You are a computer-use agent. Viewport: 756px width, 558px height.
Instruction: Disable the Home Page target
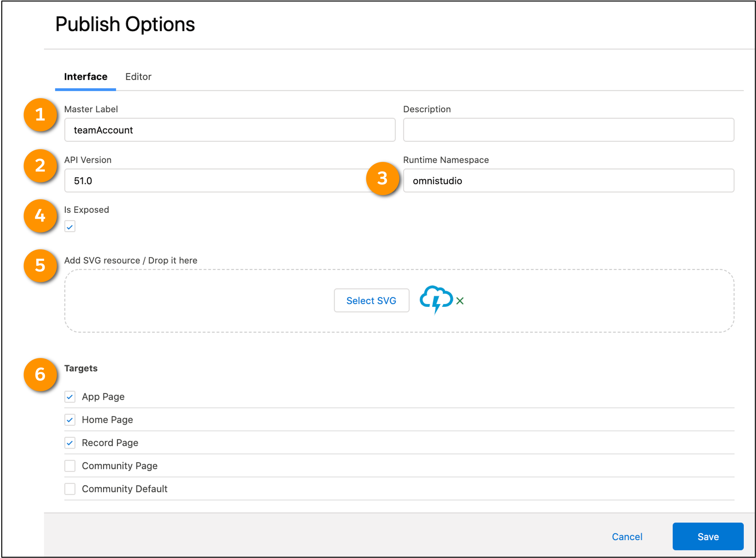pyautogui.click(x=70, y=420)
